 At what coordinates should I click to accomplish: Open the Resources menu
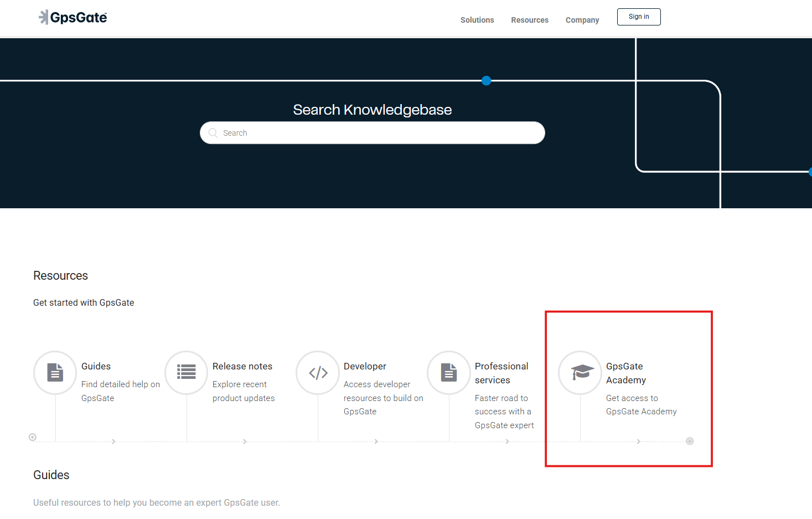point(530,20)
